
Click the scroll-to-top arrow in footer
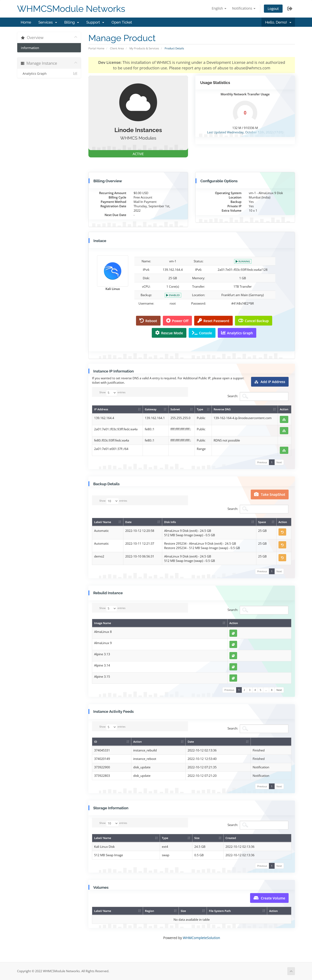[x=291, y=971]
